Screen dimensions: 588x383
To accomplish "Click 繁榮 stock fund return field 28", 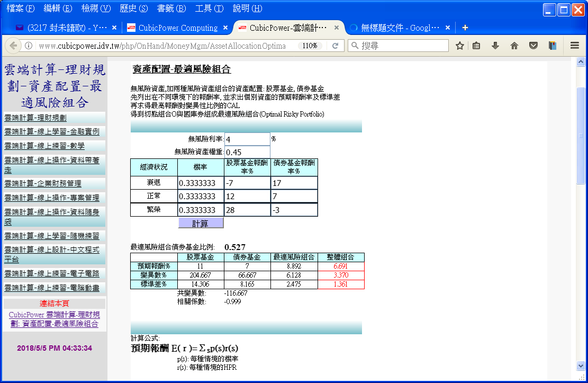I will click(x=247, y=210).
